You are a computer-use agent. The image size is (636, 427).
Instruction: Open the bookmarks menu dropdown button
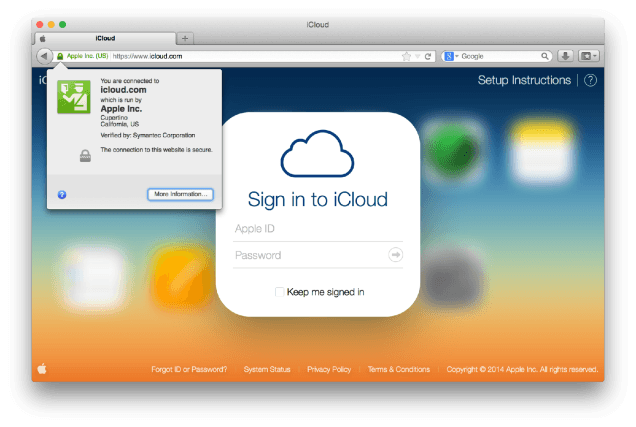pyautogui.click(x=589, y=56)
